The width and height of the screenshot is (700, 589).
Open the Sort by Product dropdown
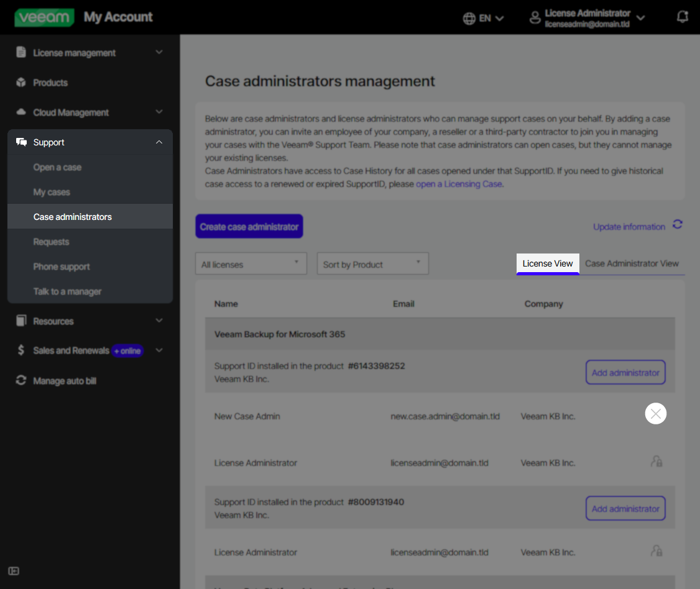(x=372, y=263)
